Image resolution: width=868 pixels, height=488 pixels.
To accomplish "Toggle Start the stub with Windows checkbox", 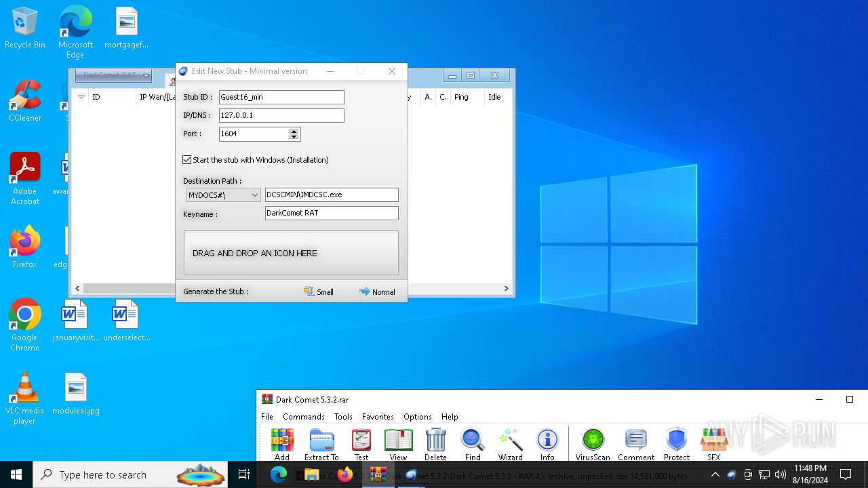I will point(187,160).
